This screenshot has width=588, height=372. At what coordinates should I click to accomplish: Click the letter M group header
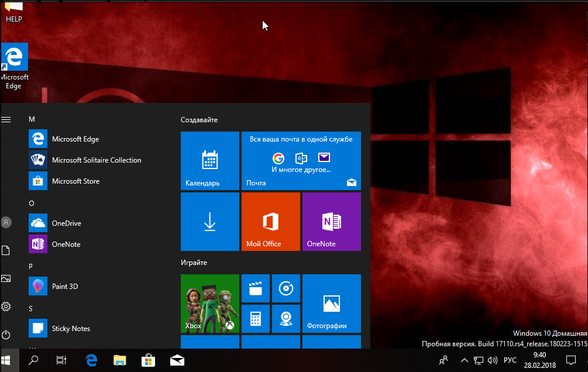[32, 119]
